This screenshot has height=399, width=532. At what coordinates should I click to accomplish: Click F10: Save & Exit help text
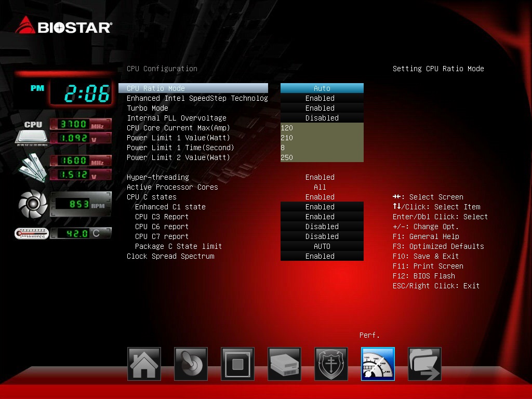[426, 256]
